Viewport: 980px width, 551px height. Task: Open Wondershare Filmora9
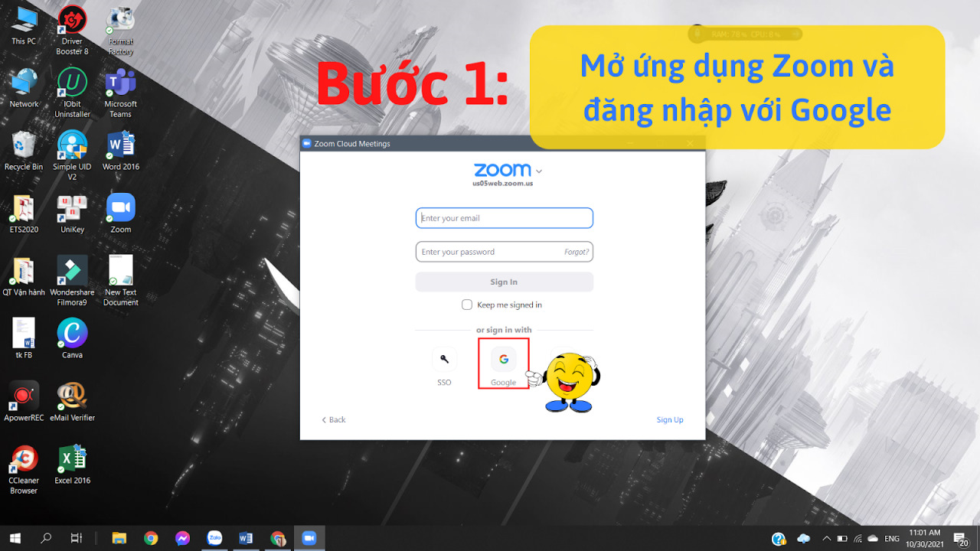click(x=72, y=270)
